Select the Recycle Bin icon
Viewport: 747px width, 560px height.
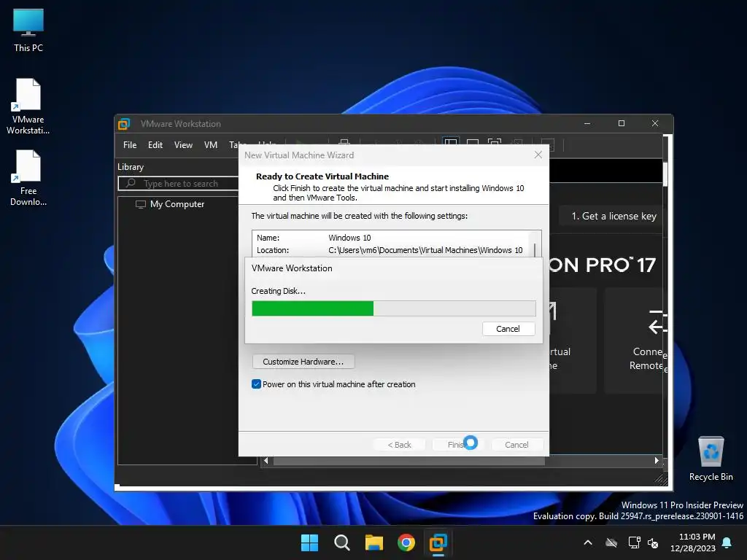pos(711,459)
